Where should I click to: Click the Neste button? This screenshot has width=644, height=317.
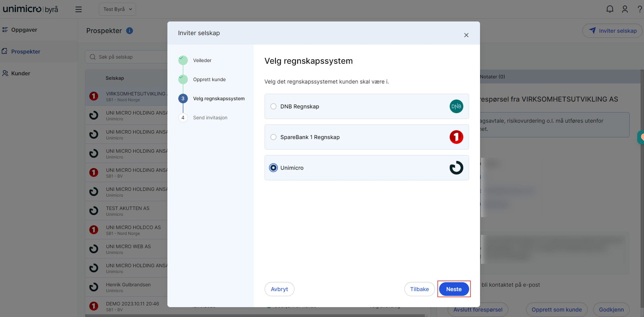454,289
